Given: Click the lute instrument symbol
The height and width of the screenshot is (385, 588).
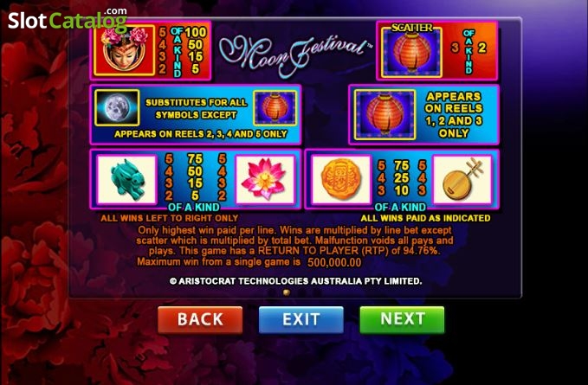Looking at the screenshot, I should tap(462, 180).
